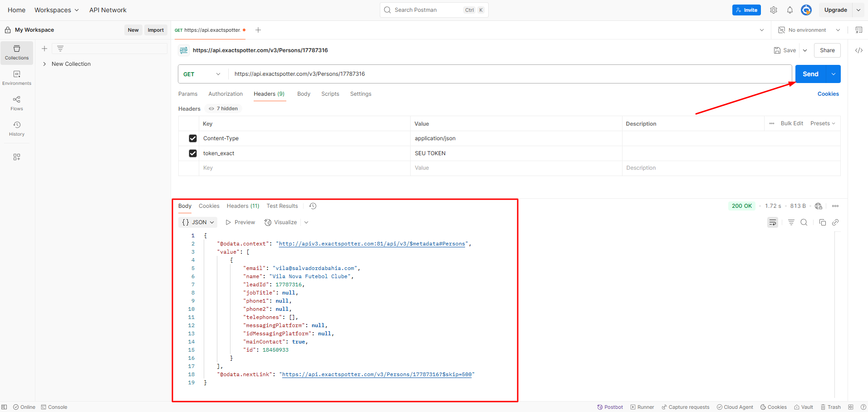Click the Bulk Edit button

click(x=792, y=123)
